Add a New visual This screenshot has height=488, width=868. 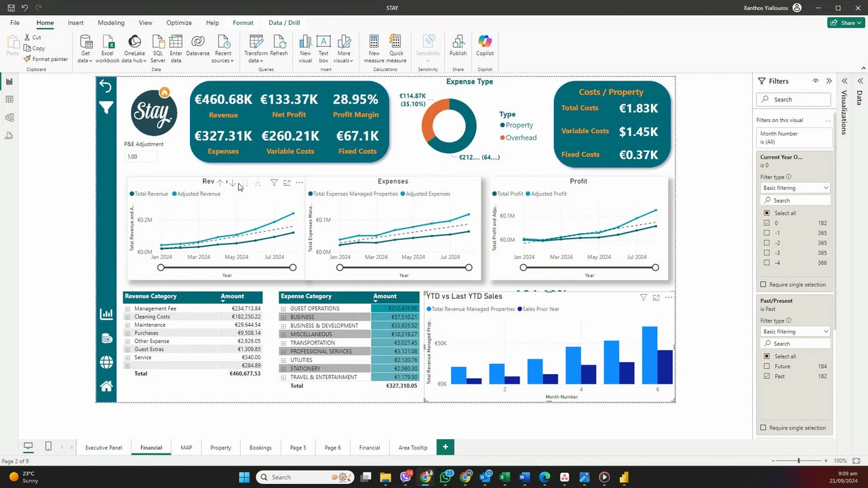point(305,49)
